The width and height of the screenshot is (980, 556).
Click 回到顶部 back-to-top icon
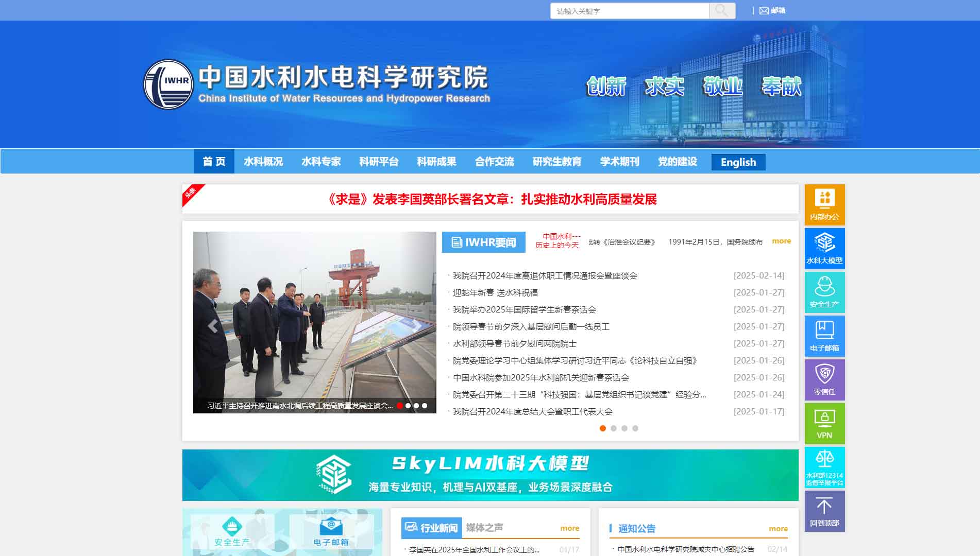(824, 511)
